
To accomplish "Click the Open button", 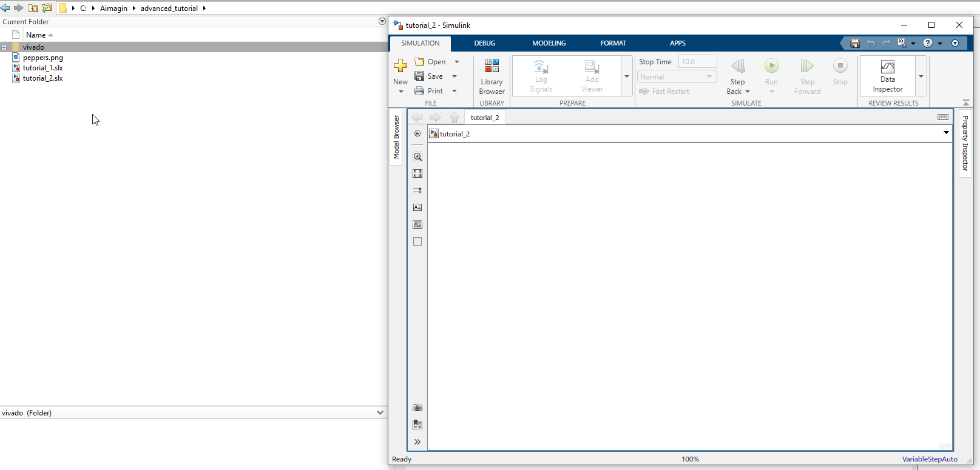I will [x=430, y=62].
